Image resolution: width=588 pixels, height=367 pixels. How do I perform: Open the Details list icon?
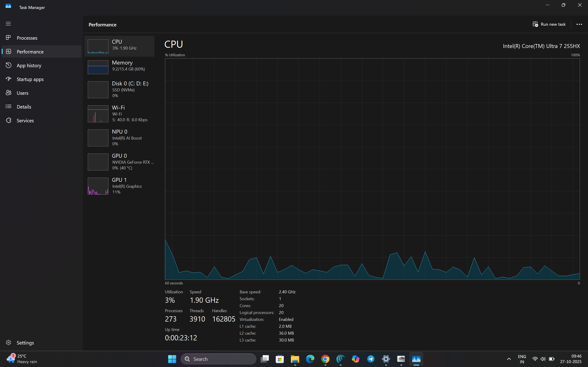pos(9,106)
